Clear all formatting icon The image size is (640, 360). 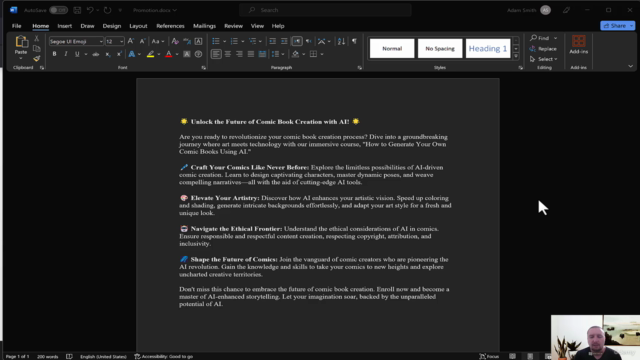coord(175,41)
